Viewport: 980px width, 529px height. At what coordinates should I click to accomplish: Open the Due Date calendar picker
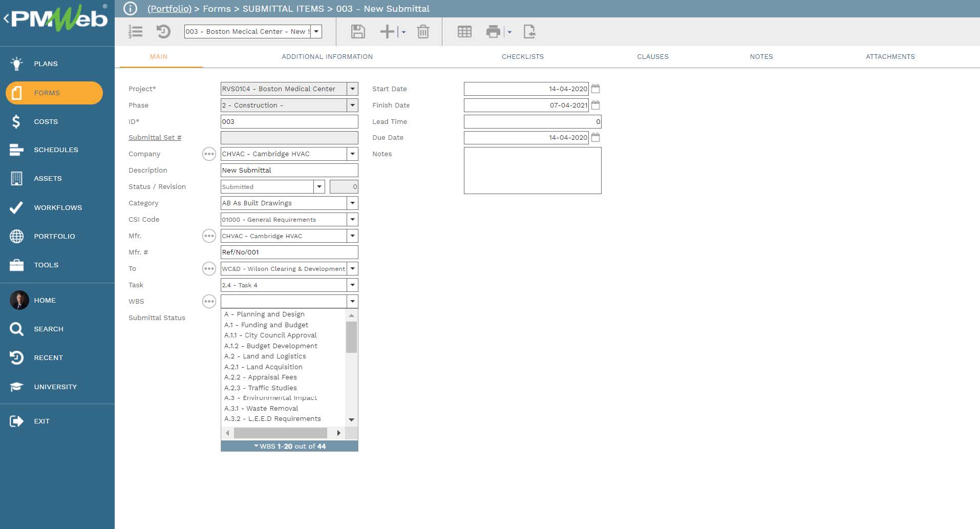595,137
